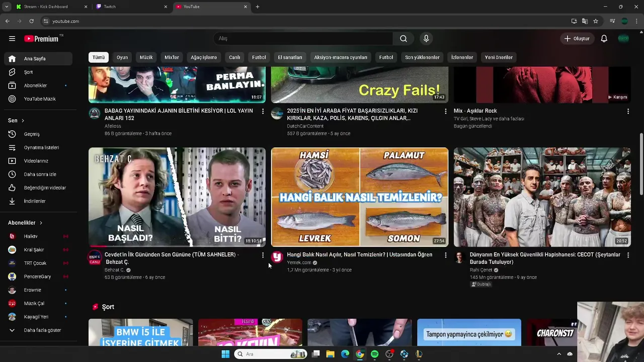Expand the Abonelikler heading chevron

[x=41, y=223]
